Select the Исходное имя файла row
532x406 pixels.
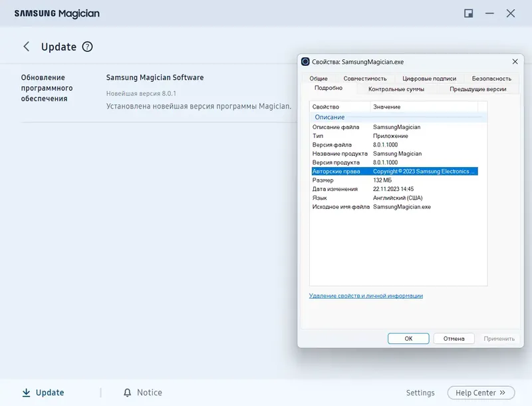pos(395,207)
